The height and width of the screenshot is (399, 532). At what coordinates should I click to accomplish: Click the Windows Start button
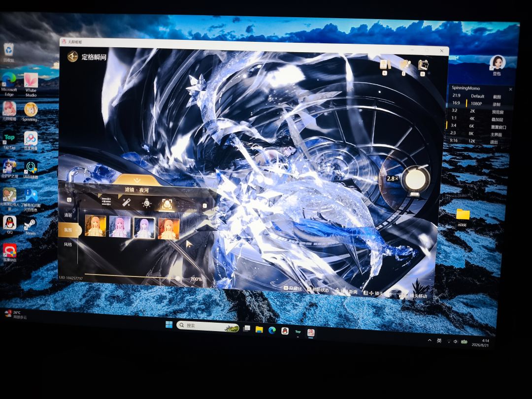pyautogui.click(x=169, y=325)
